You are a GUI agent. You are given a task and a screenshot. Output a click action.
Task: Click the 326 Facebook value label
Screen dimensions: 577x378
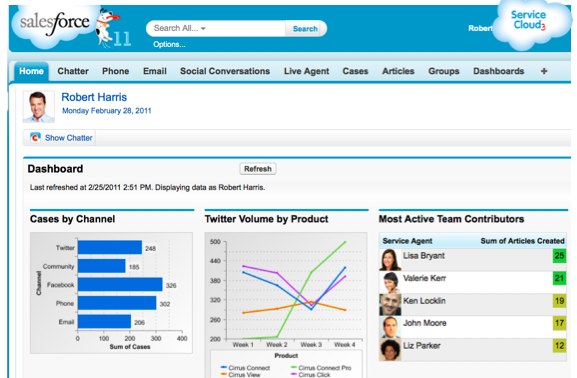tap(171, 285)
